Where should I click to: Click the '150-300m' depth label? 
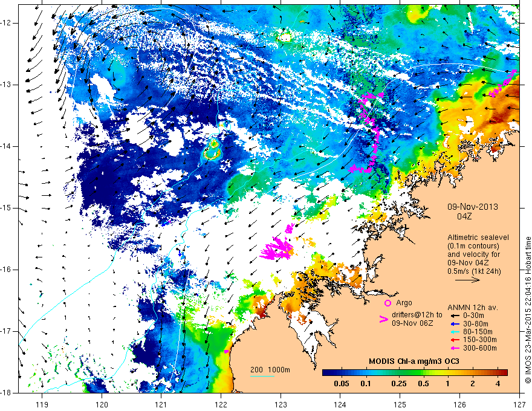[480, 340]
